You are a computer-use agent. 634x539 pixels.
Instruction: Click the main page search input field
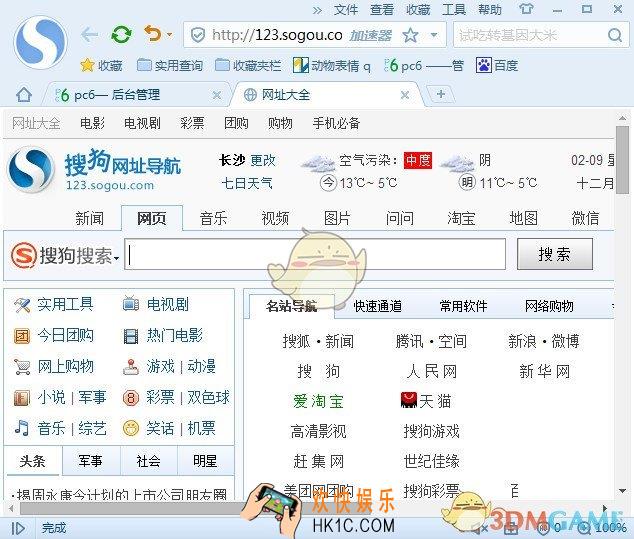[x=315, y=254]
